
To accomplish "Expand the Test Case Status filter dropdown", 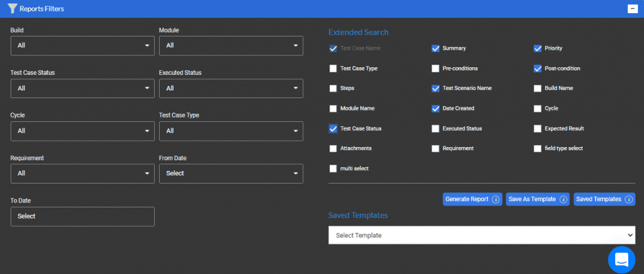I will coord(82,88).
